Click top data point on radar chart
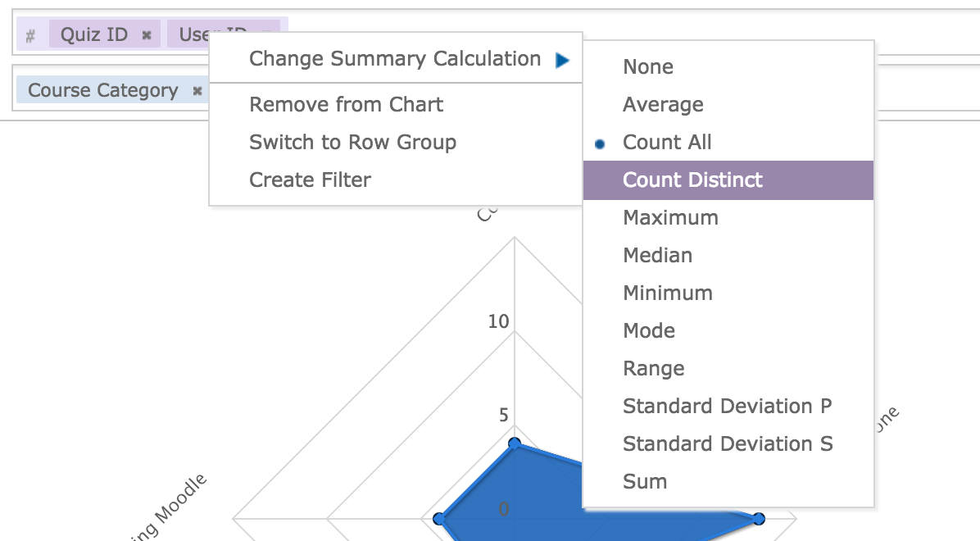Image resolution: width=980 pixels, height=541 pixels. point(515,443)
